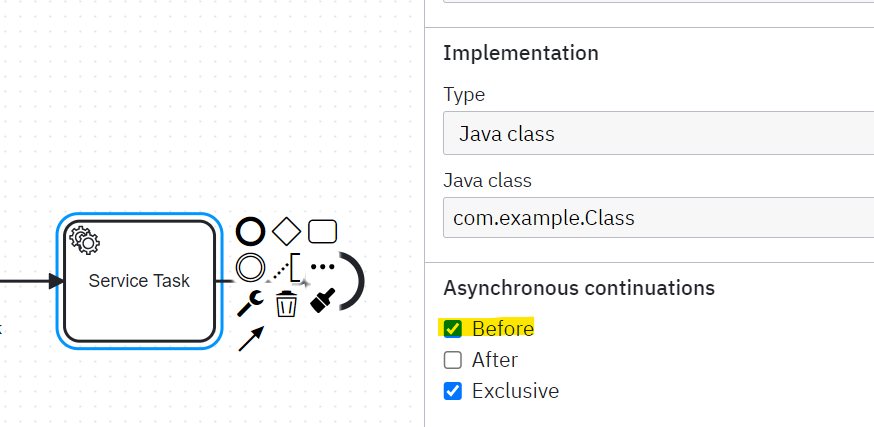Uncheck the Before asynchronous continuation

453,328
